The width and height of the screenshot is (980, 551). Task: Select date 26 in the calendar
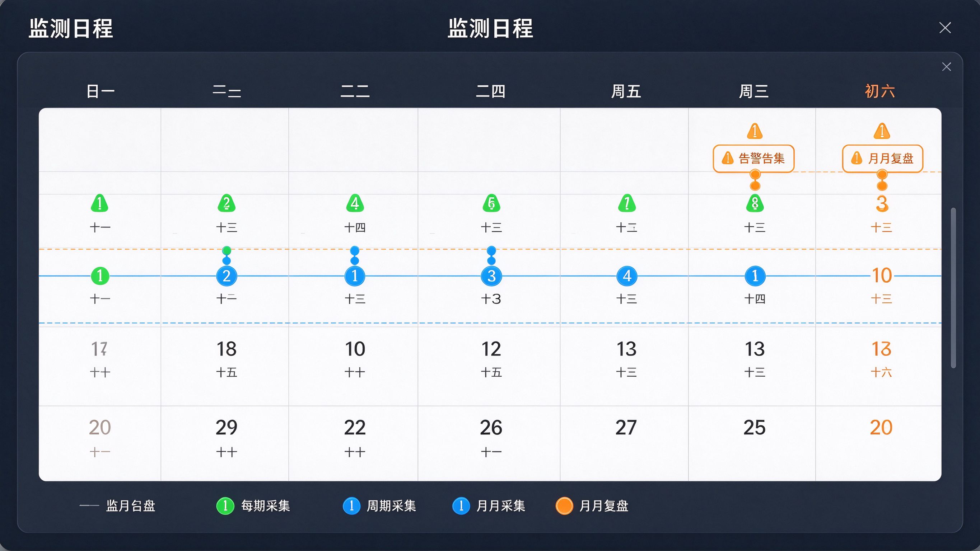[491, 427]
